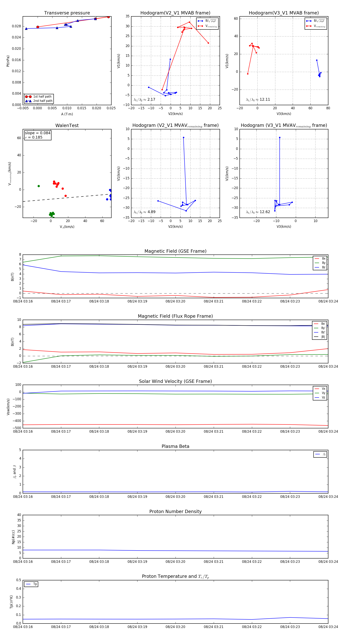Click the "Vremaining(km/s)" y-axis label in WalenTest
The width and height of the screenshot is (351, 644).
10,173
